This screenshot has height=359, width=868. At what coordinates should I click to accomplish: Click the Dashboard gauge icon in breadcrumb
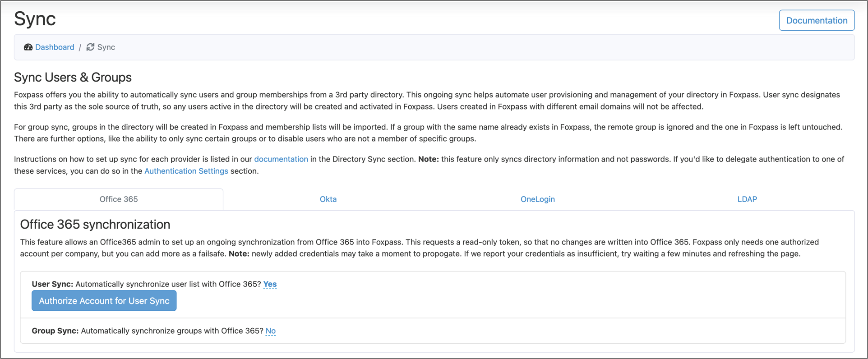(28, 47)
